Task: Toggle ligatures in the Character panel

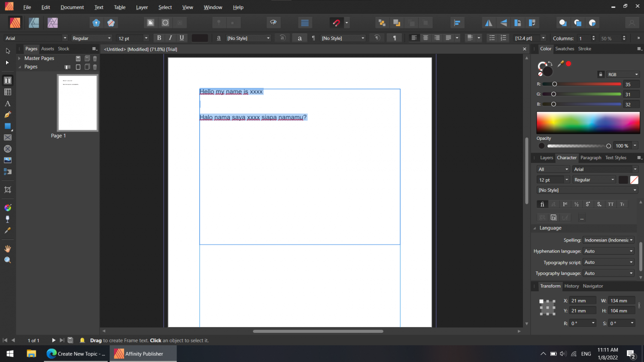Action: 542,204
